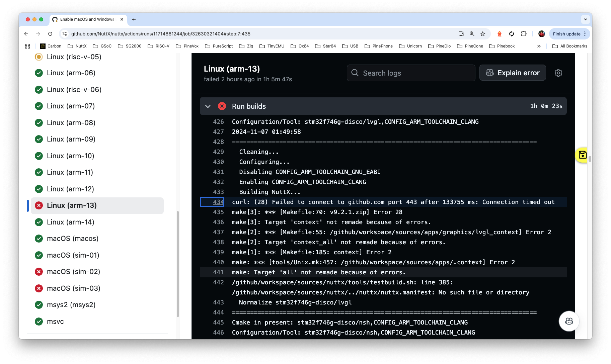Bookmark this page with the star icon
Viewport: 611px width, 364px height.
coord(482,34)
